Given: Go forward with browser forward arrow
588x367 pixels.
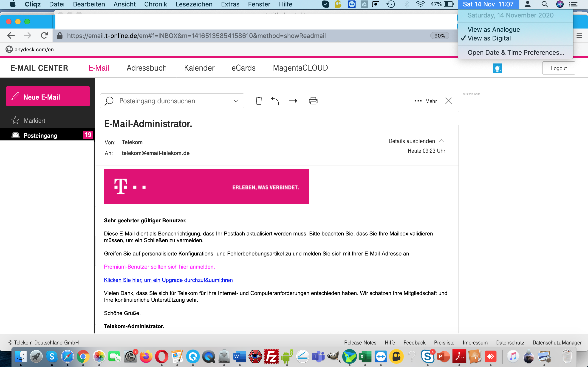Looking at the screenshot, I should point(28,36).
